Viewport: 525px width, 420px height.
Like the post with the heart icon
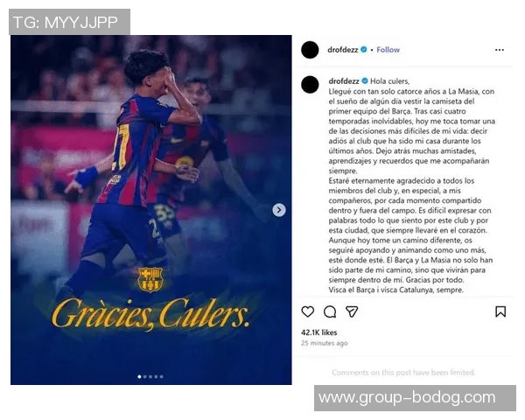[x=308, y=311]
